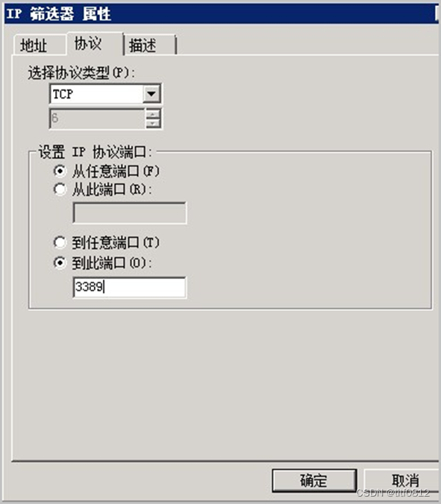Click the destination port field containing 3389
This screenshot has width=441, height=504.
coord(130,287)
